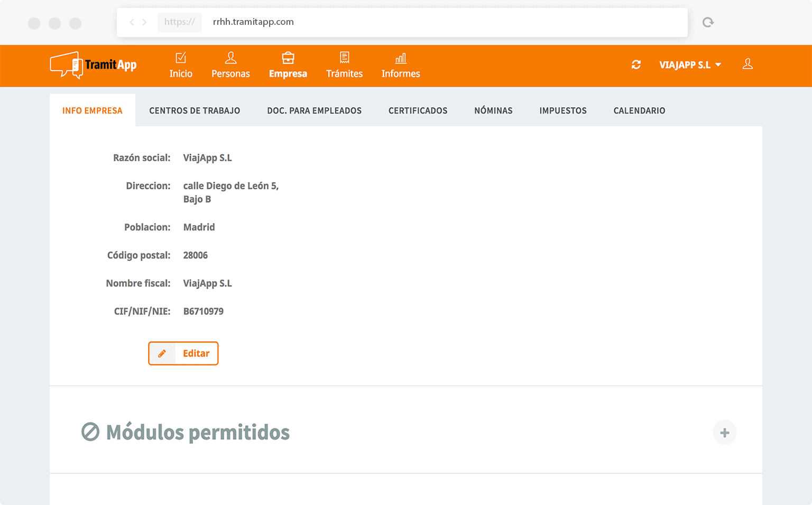Click the ViajApp S.L Razón social value
The image size is (812, 505).
(207, 157)
